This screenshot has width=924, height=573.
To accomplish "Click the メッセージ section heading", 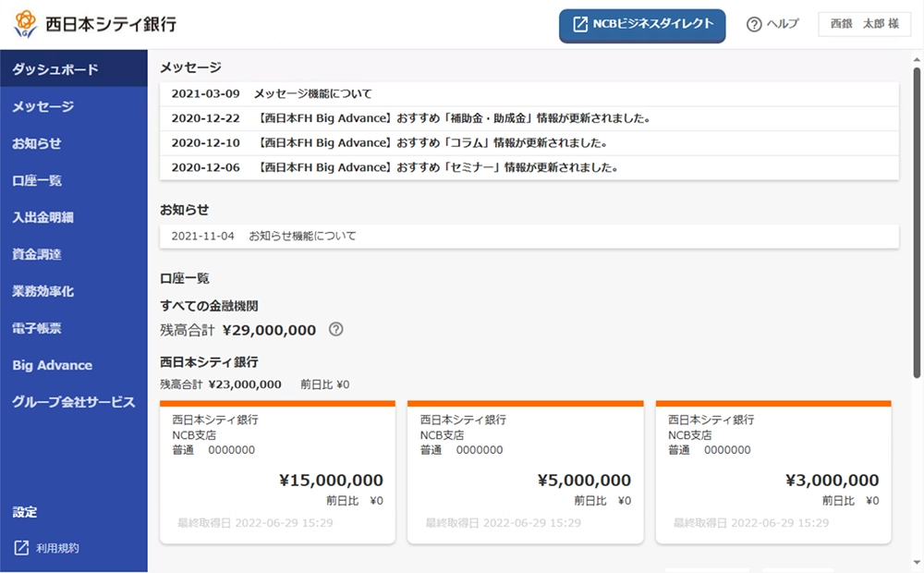I will 191,67.
